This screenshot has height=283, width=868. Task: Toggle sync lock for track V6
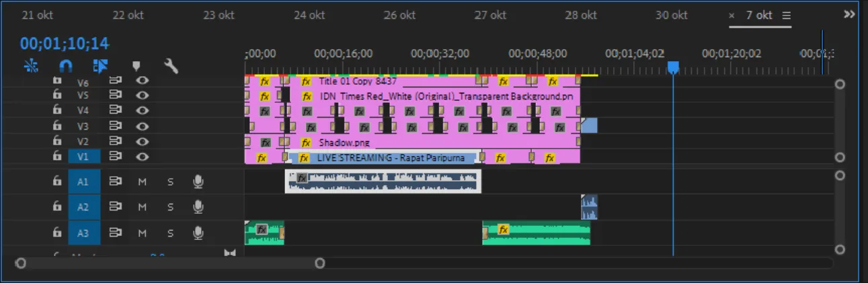click(x=116, y=80)
